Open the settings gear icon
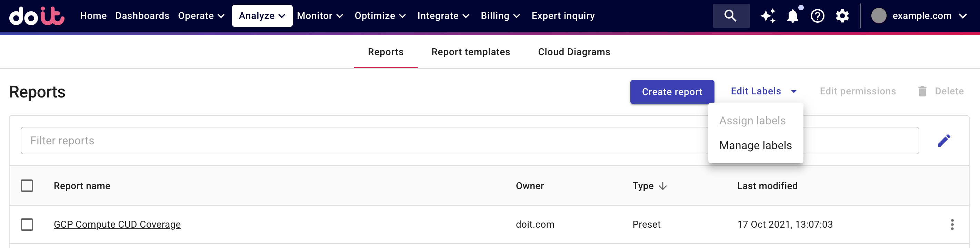 point(842,16)
